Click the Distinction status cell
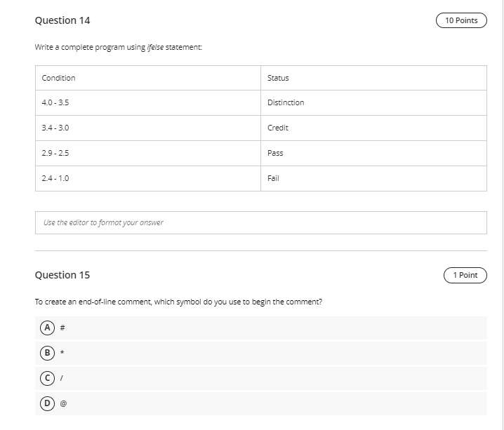Viewport: 504px width, 430px height. [x=374, y=102]
